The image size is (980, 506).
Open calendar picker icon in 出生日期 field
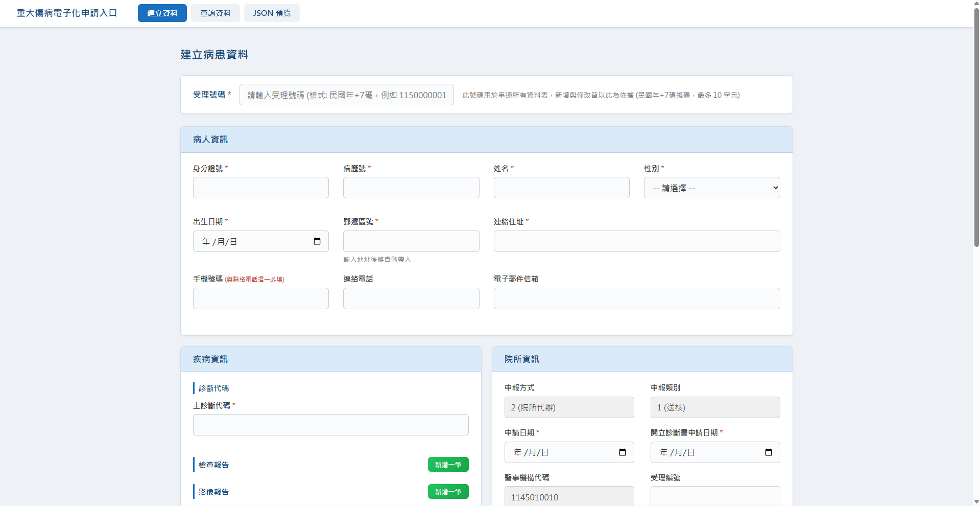click(x=317, y=241)
